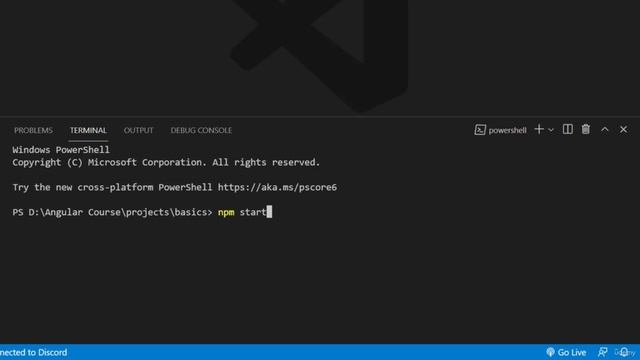Screen dimensions: 640x360
Task: Select the Terminal tab
Action: tap(88, 130)
